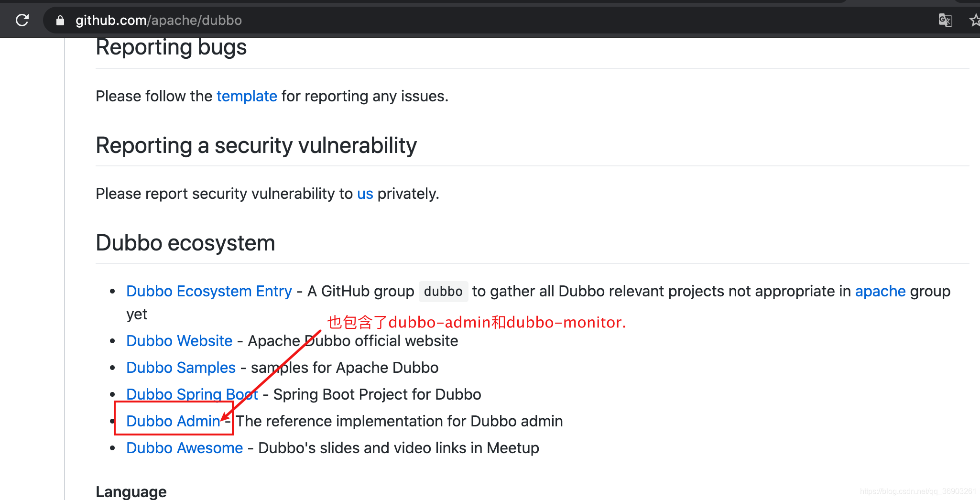Click text 'Dubbo's slides and video links in Meetup'
980x500 pixels.
pos(399,448)
